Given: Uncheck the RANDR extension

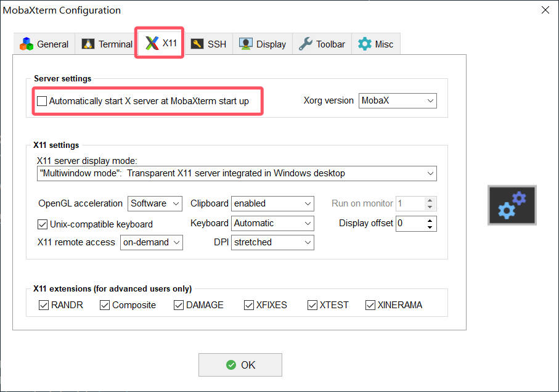Looking at the screenshot, I should tap(44, 305).
